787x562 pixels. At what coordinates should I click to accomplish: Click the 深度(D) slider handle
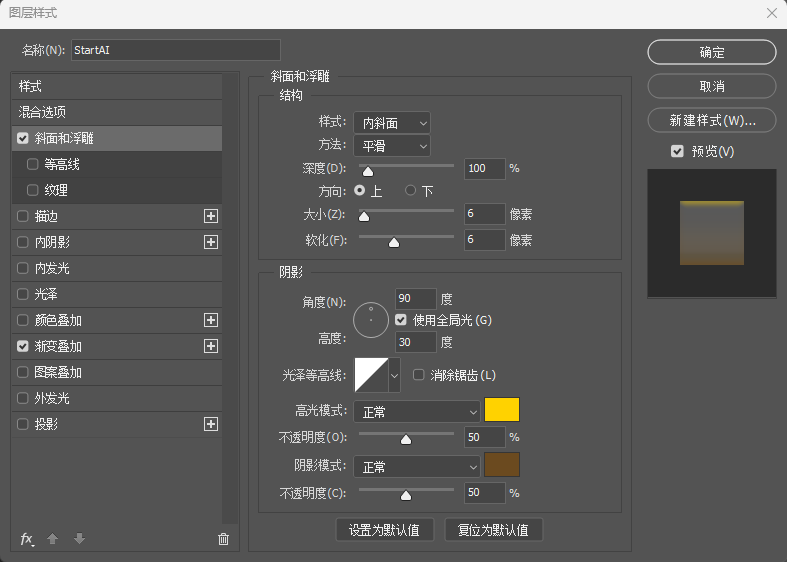368,172
